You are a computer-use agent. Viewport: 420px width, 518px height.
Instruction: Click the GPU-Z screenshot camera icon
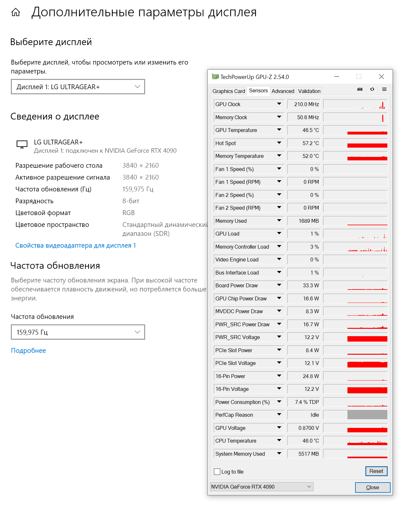[360, 89]
